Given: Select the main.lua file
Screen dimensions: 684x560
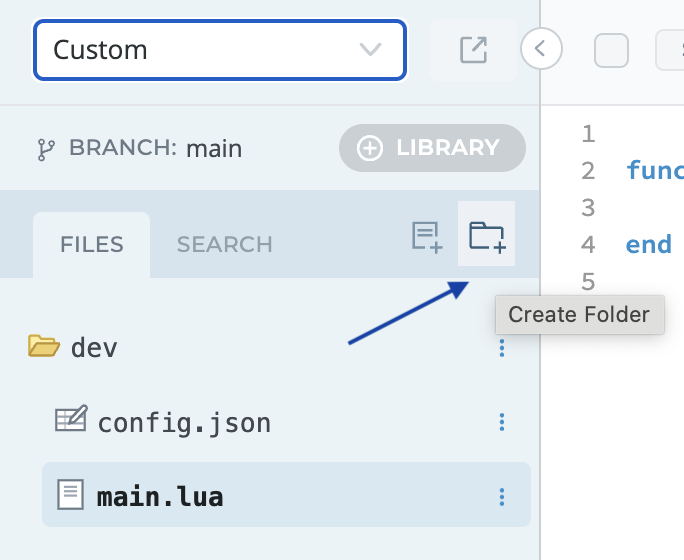Looking at the screenshot, I should click(160, 496).
